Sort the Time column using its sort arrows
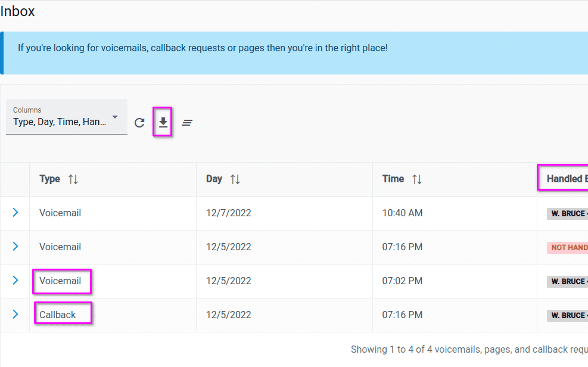Image resolution: width=588 pixels, height=367 pixels. [417, 178]
